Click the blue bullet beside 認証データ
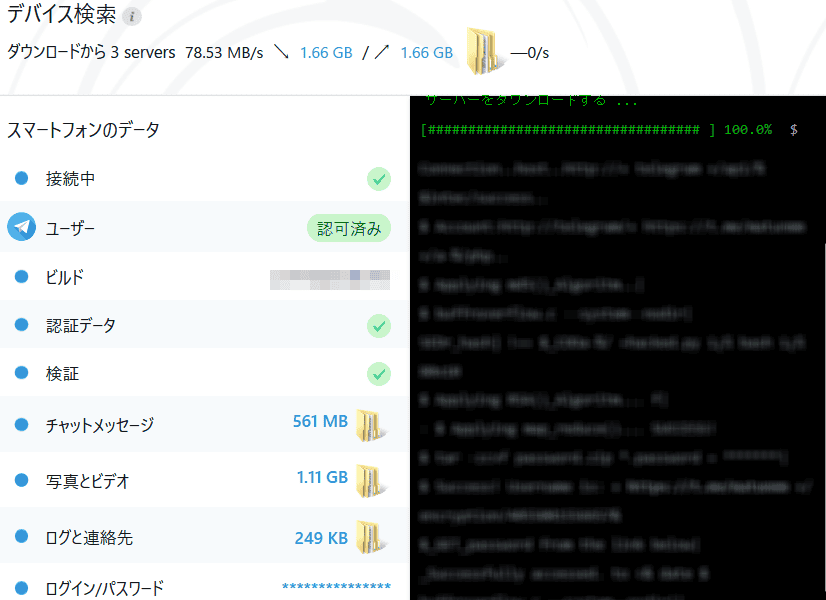 pos(22,324)
